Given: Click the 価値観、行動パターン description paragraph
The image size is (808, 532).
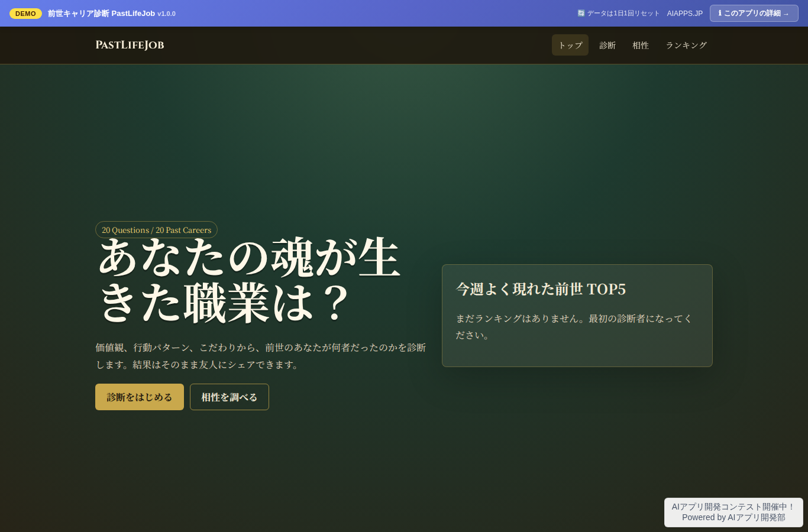Looking at the screenshot, I should [261, 356].
